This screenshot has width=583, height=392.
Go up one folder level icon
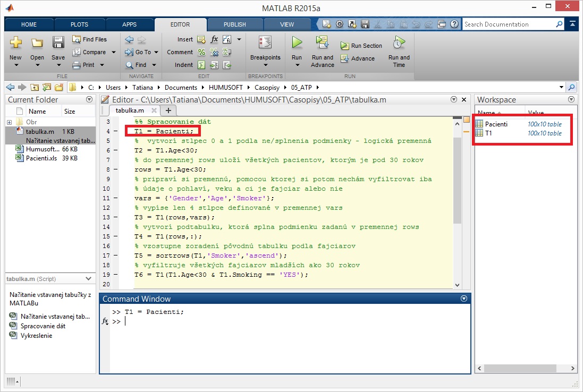(x=35, y=87)
